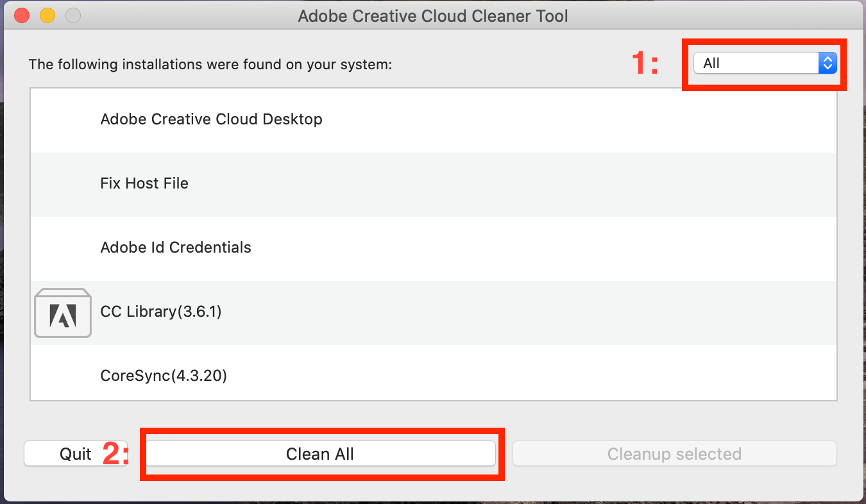Click the red "1:" annotation label
This screenshot has height=504, width=866.
tap(645, 63)
